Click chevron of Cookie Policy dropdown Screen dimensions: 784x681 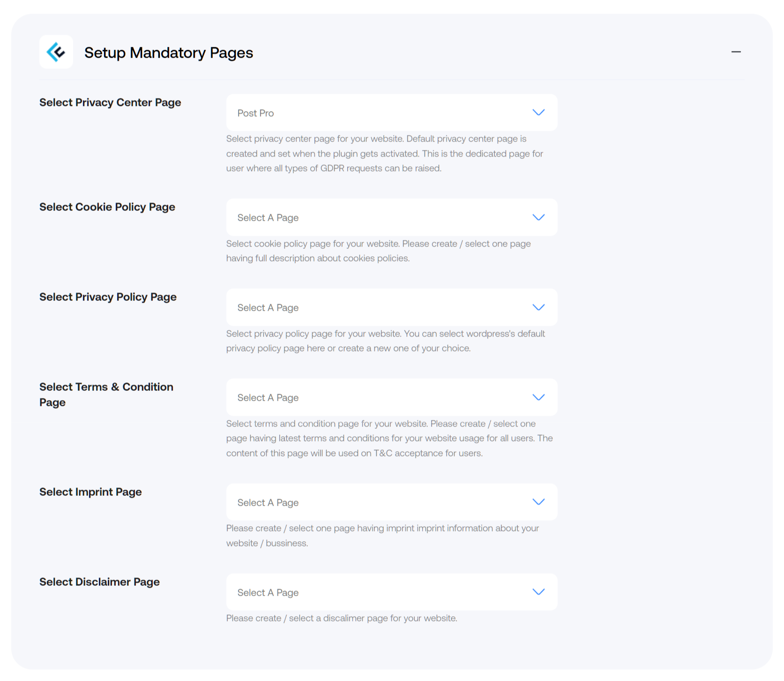[x=538, y=217]
